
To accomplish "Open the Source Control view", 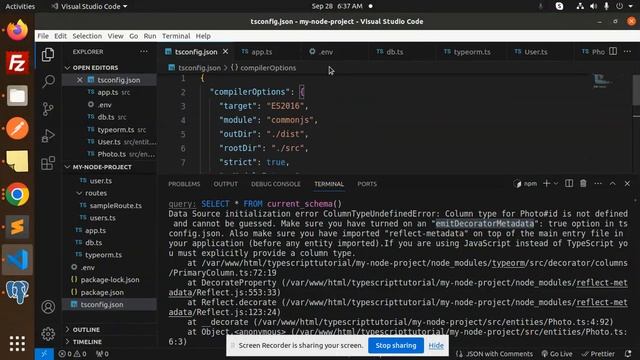I will pos(48,109).
